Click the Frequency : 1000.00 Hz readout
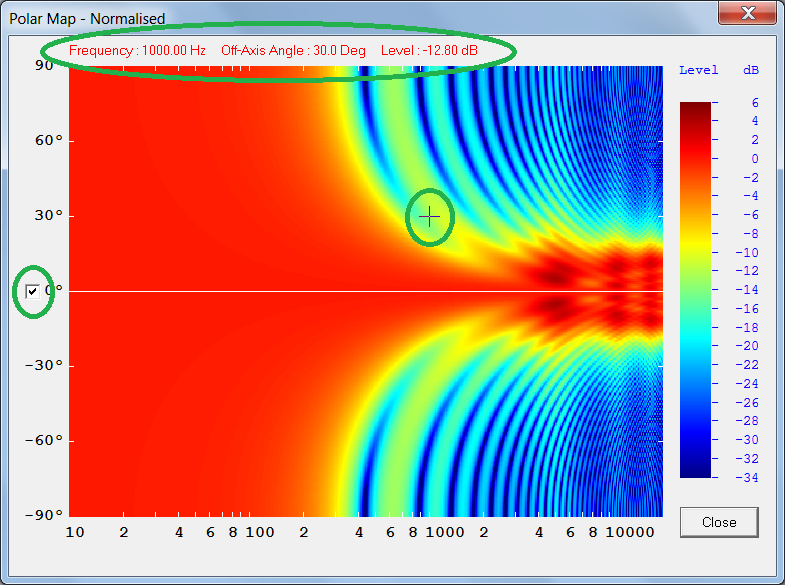The image size is (785, 585). point(137,51)
